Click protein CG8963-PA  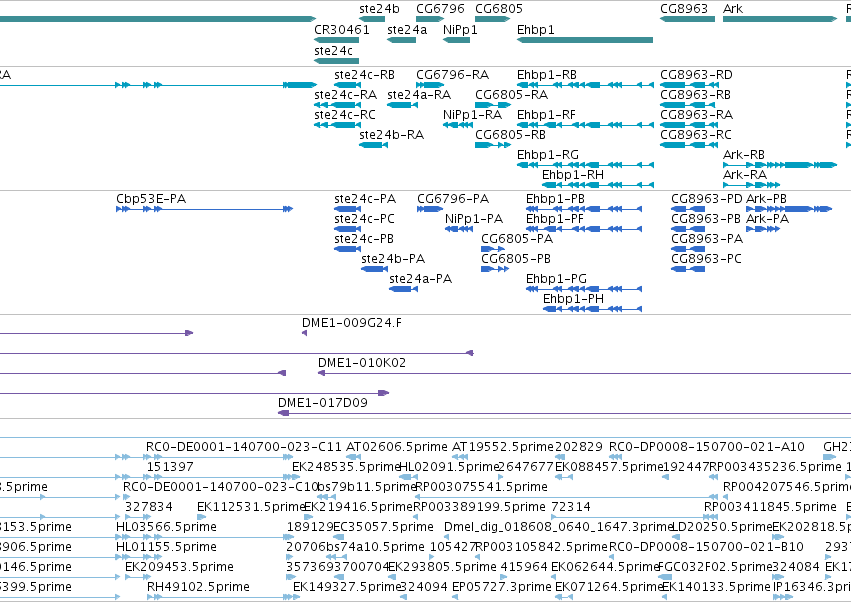688,249
